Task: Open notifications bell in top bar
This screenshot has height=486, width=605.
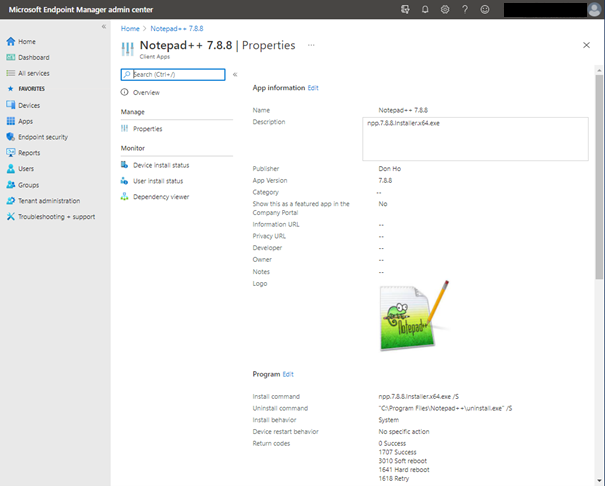Action: point(425,9)
